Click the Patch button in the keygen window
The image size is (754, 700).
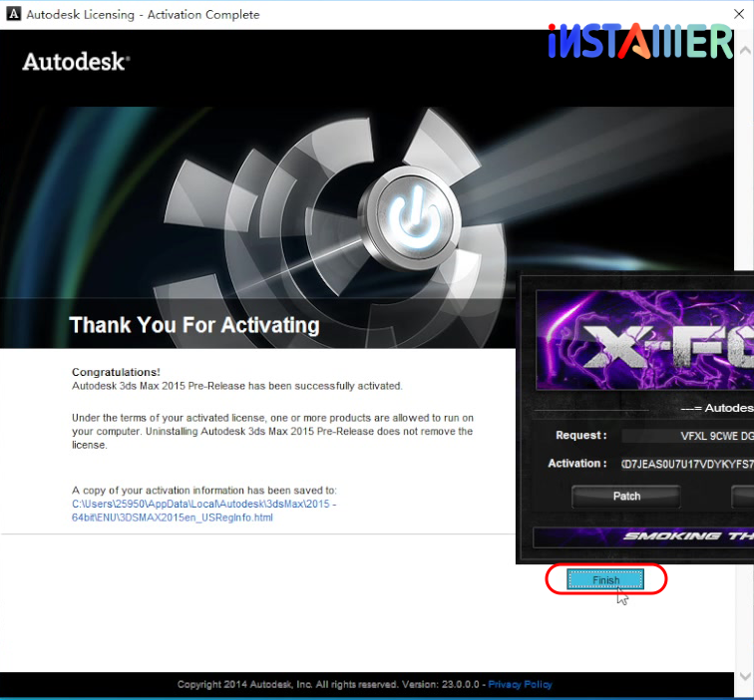click(x=626, y=497)
